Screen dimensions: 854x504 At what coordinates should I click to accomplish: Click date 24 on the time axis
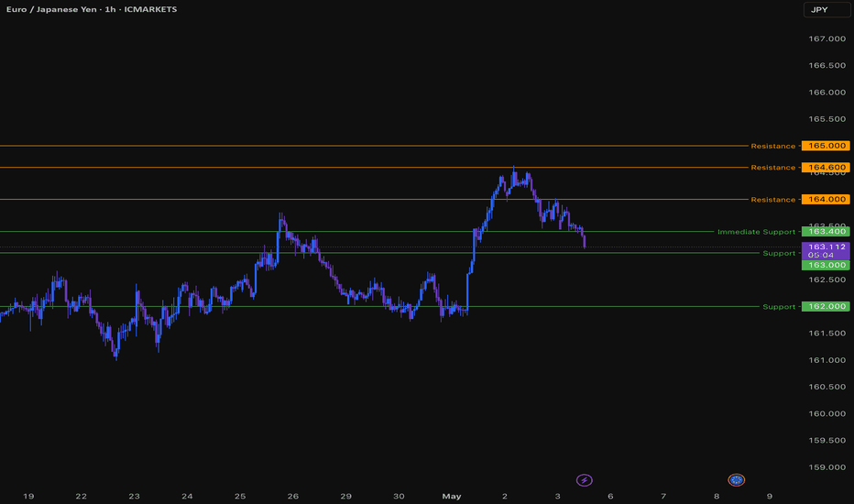point(187,497)
